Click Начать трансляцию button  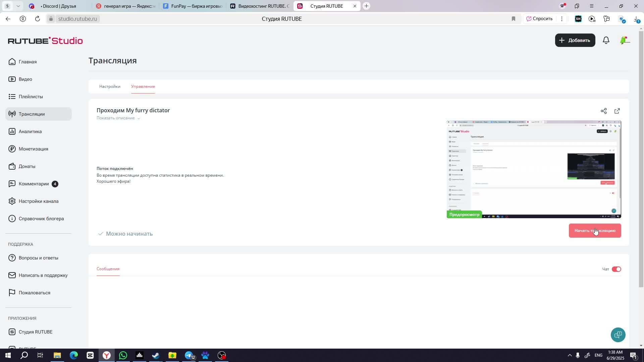595,231
